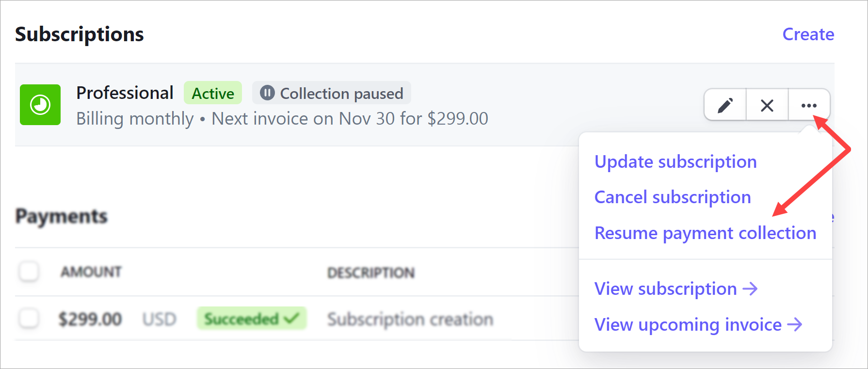
Task: Open the three-dot more options menu
Action: click(809, 105)
